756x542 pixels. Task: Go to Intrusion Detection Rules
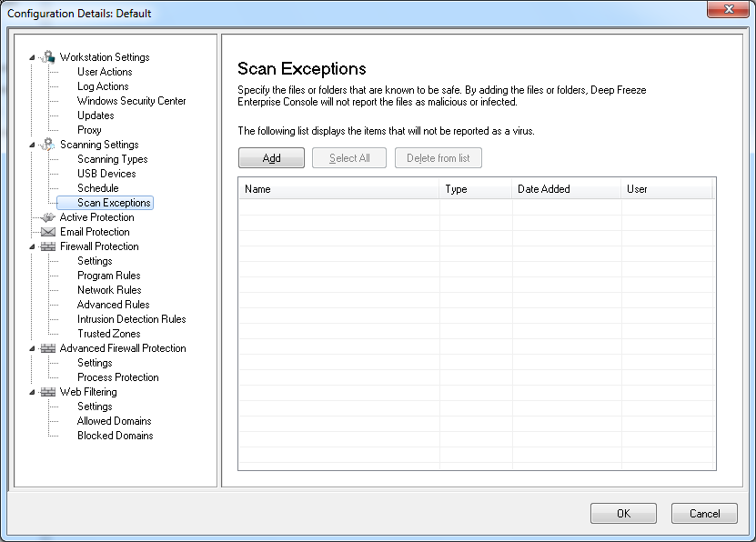(131, 319)
